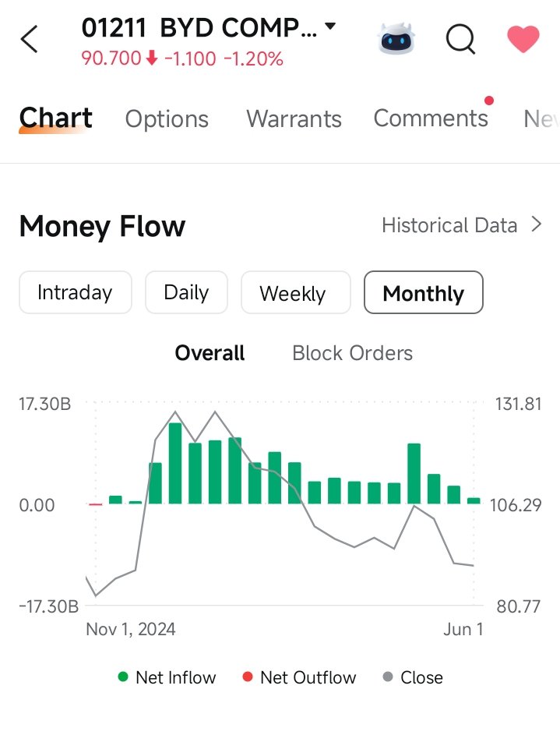Switch to Overall money flow view
Image resolution: width=560 pixels, height=735 pixels.
click(x=210, y=353)
